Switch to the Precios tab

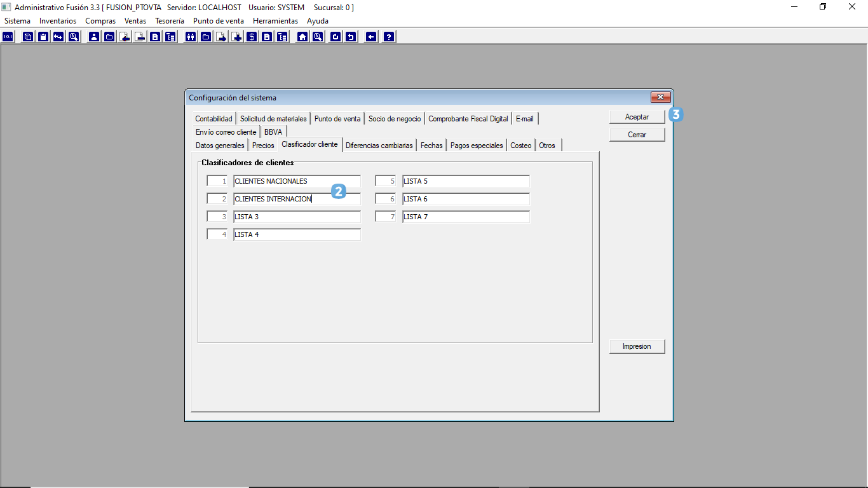click(x=263, y=146)
